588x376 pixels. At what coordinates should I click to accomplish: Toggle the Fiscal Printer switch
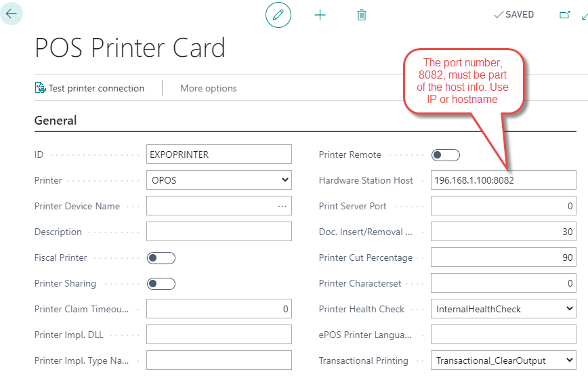pos(161,258)
